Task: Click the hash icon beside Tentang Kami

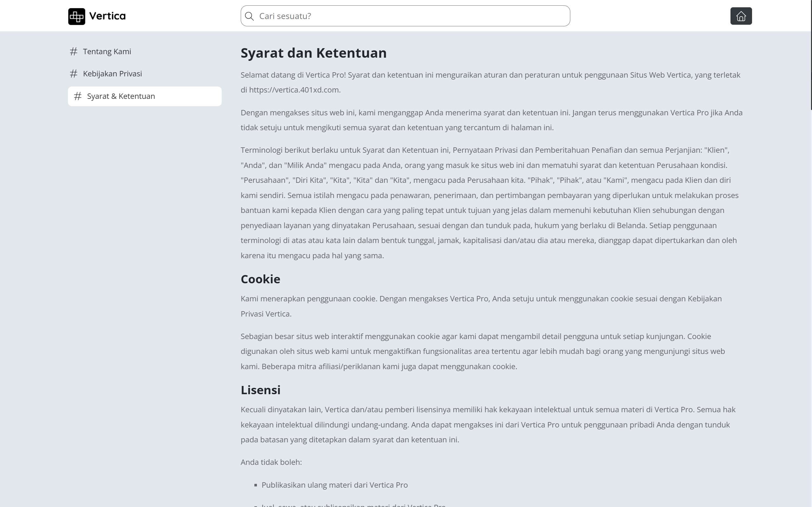Action: tap(74, 52)
